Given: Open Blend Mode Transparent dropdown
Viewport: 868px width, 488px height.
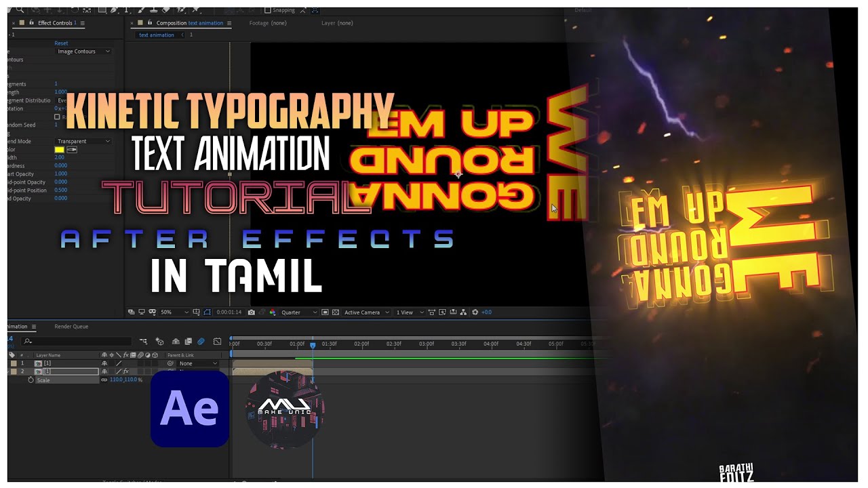Looking at the screenshot, I should [x=83, y=141].
